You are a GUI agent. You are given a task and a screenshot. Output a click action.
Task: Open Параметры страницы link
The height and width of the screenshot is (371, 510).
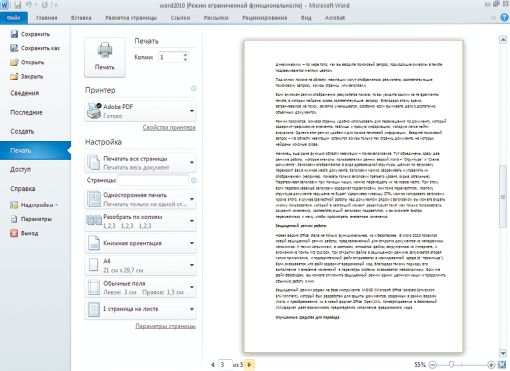click(165, 326)
